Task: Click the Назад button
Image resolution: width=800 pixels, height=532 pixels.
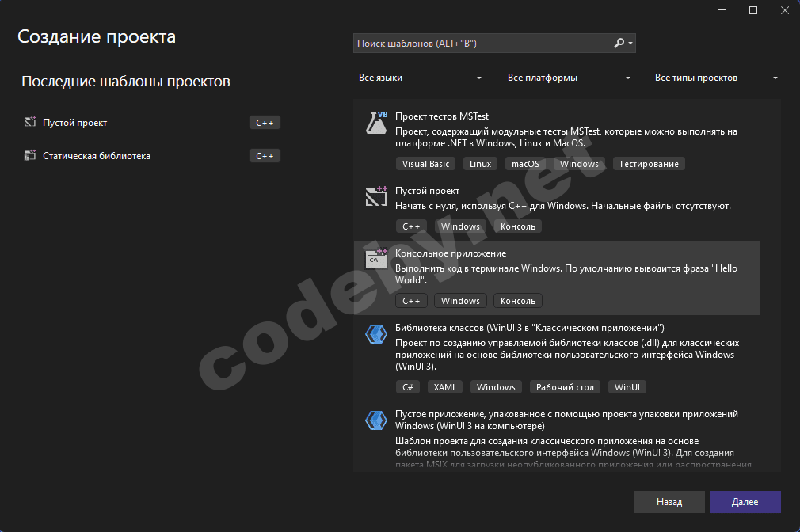Action: pyautogui.click(x=669, y=501)
